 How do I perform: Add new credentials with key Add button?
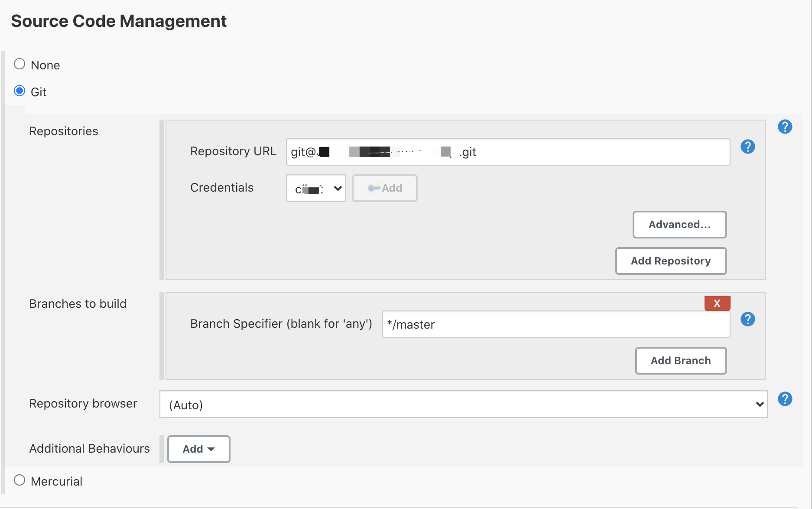click(385, 188)
